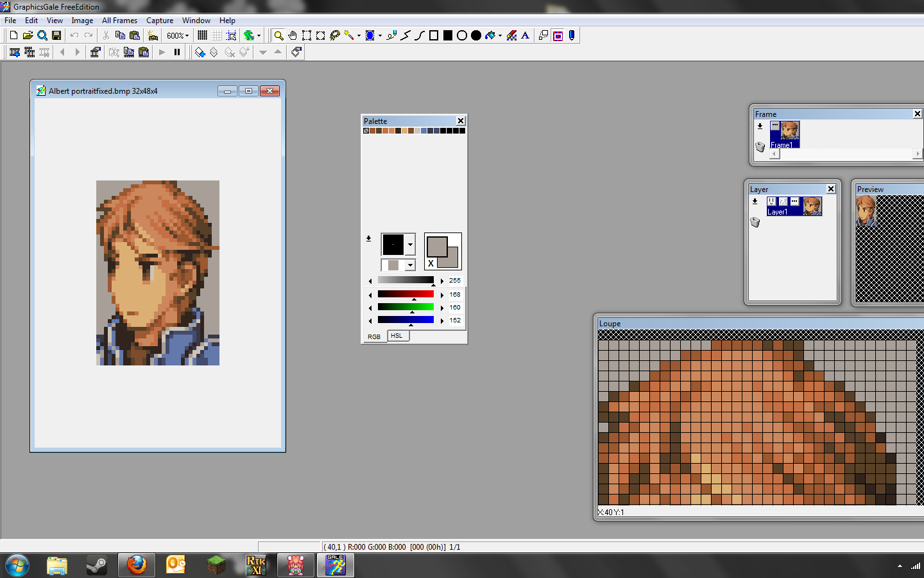The image size is (924, 578).
Task: Toggle Layer1 transparency button
Action: (783, 202)
